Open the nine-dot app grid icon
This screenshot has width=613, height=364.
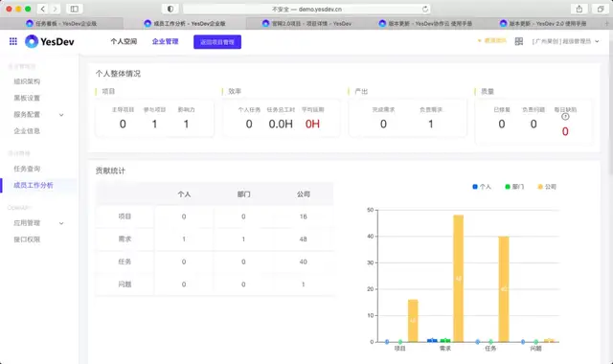12,41
